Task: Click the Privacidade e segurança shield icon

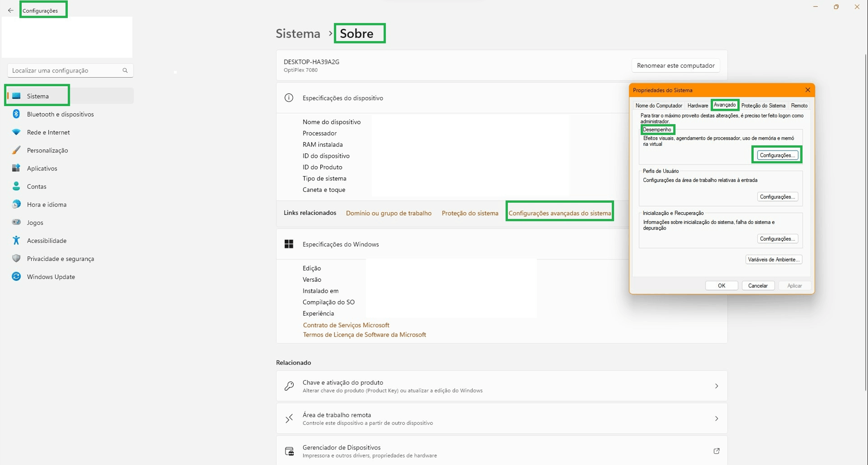Action: pos(16,259)
